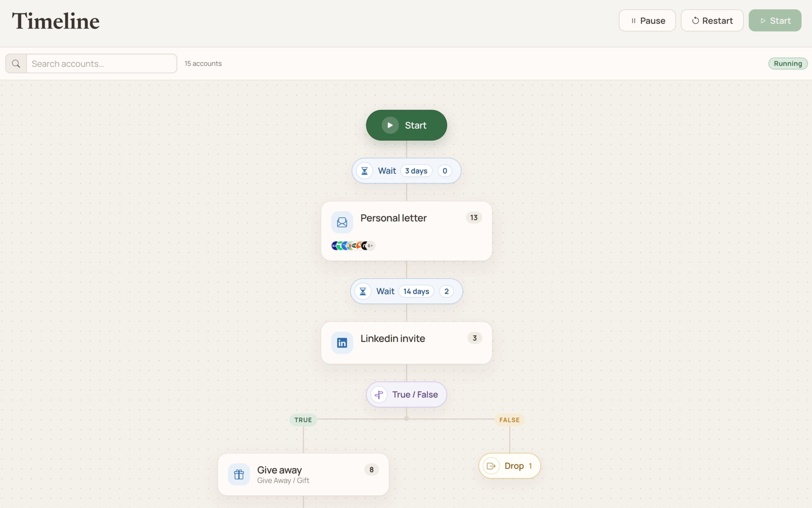This screenshot has height=508, width=812.
Task: Click the envelope icon of Personal letter
Action: pos(342,223)
